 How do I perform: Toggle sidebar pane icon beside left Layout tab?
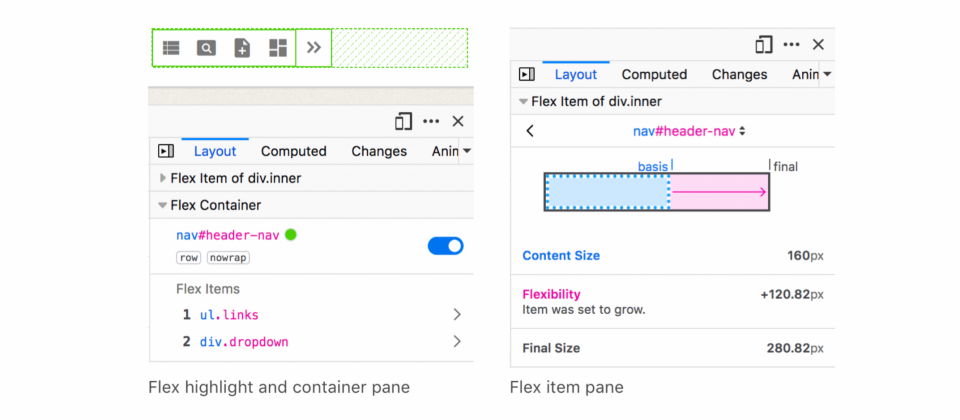click(166, 151)
